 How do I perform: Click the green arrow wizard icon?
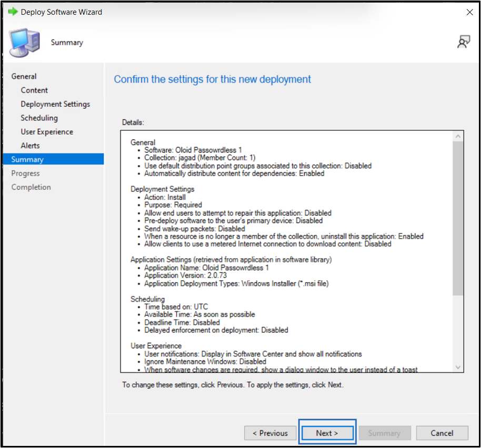click(13, 12)
